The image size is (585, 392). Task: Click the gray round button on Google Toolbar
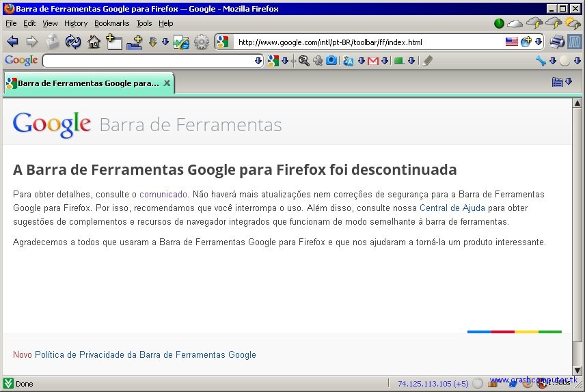[565, 61]
